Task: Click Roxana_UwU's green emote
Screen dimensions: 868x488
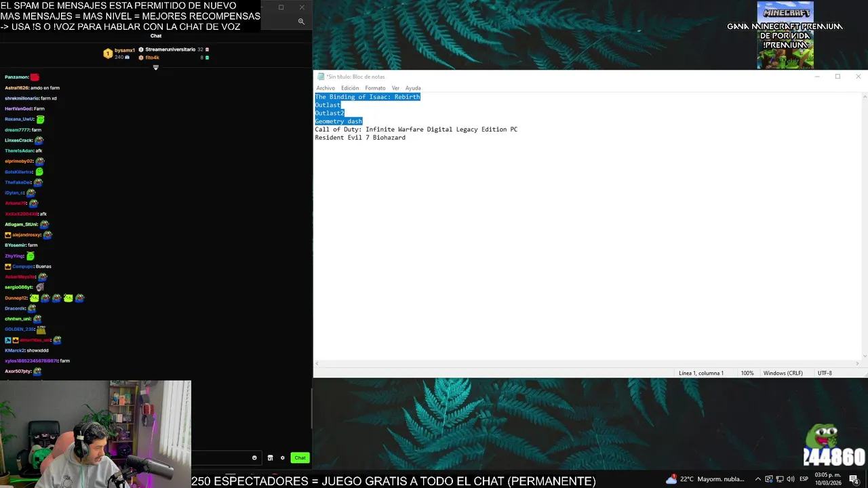Action: click(x=41, y=119)
